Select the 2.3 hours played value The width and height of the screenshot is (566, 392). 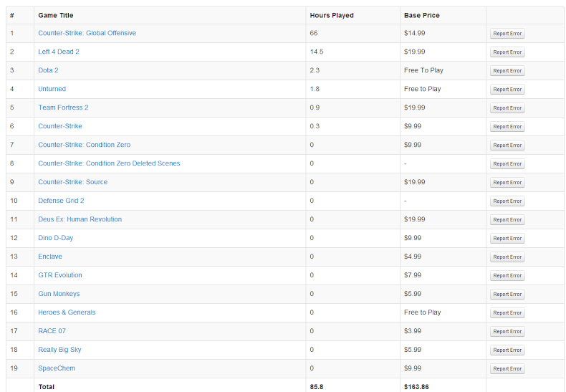tap(315, 70)
